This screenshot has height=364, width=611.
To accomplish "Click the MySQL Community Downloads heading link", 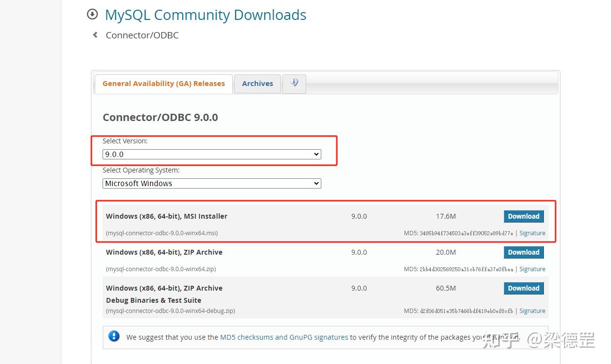I will coord(206,15).
